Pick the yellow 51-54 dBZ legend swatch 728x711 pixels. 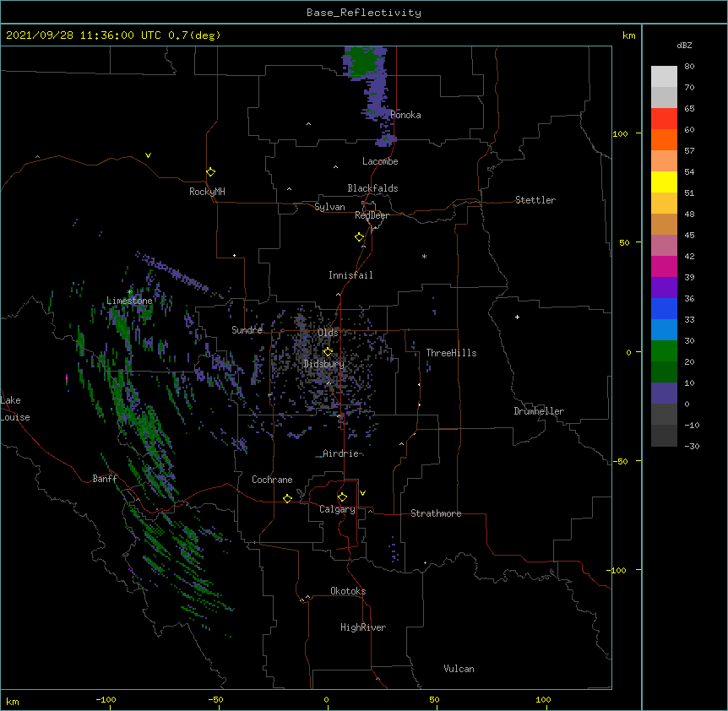[x=664, y=182]
